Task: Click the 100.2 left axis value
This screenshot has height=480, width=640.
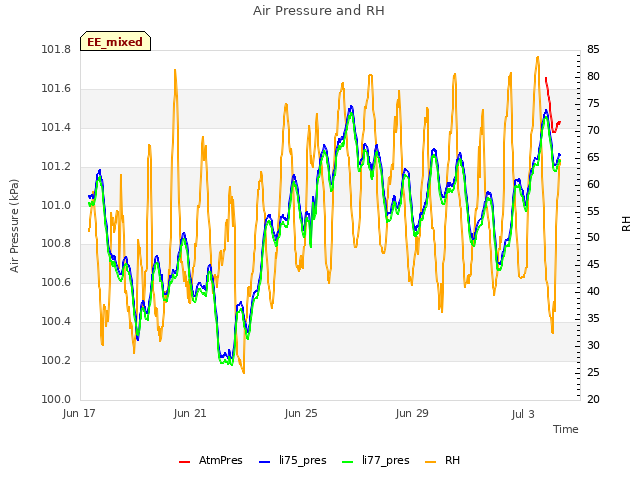Action: [56, 360]
